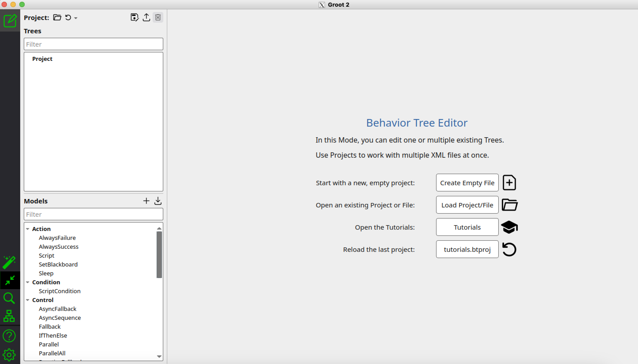Click the Models list scroll up arrow
This screenshot has height=364, width=638.
click(159, 229)
